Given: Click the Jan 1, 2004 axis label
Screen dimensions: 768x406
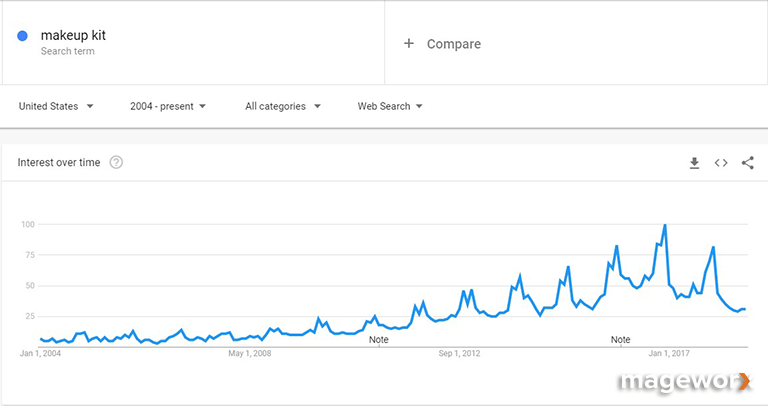Looking at the screenshot, I should coord(40,353).
